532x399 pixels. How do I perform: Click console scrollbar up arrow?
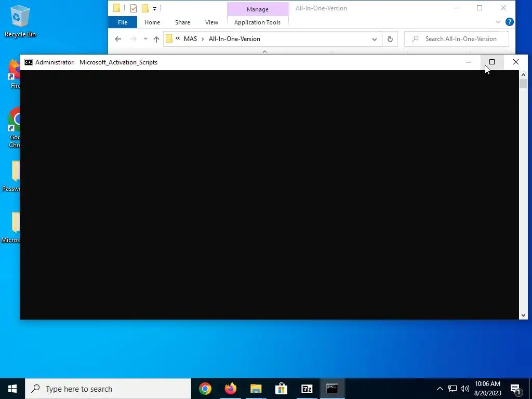point(523,75)
